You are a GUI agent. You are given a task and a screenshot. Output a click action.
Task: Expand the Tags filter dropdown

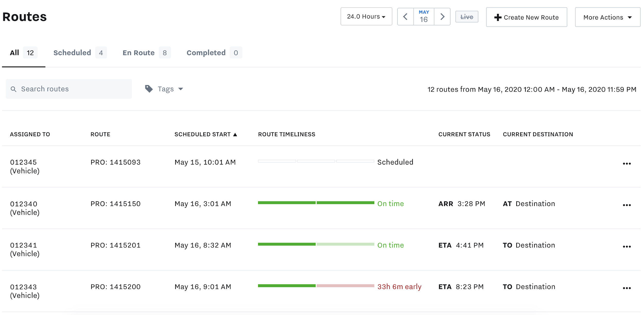(x=170, y=89)
